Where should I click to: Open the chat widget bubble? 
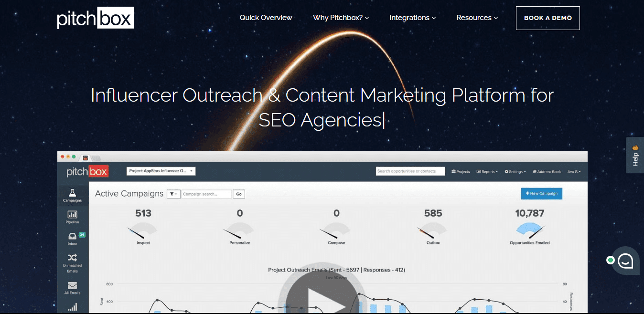tap(625, 261)
